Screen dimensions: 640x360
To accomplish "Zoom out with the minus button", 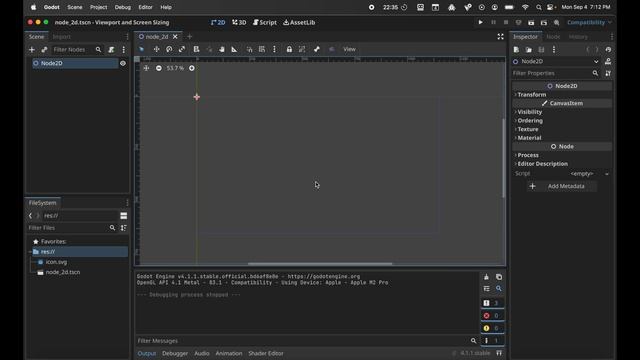I will tap(159, 68).
